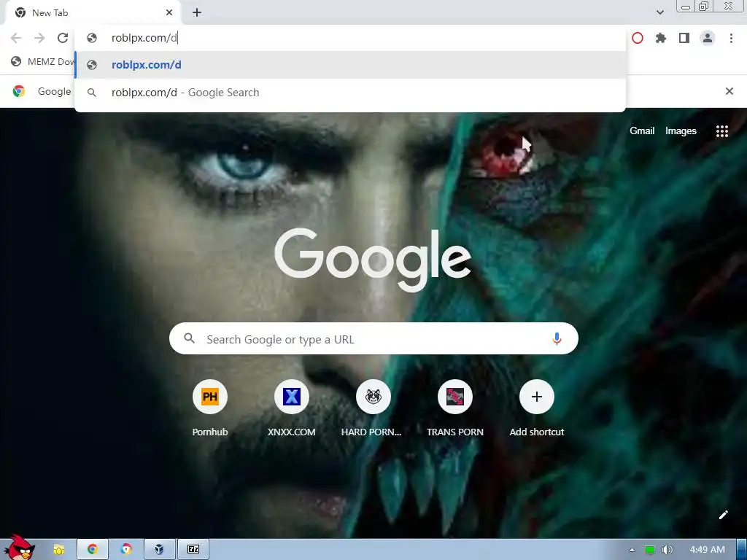Click the Chrome logo in the info bar
Image resolution: width=747 pixels, height=560 pixels.
tap(19, 91)
